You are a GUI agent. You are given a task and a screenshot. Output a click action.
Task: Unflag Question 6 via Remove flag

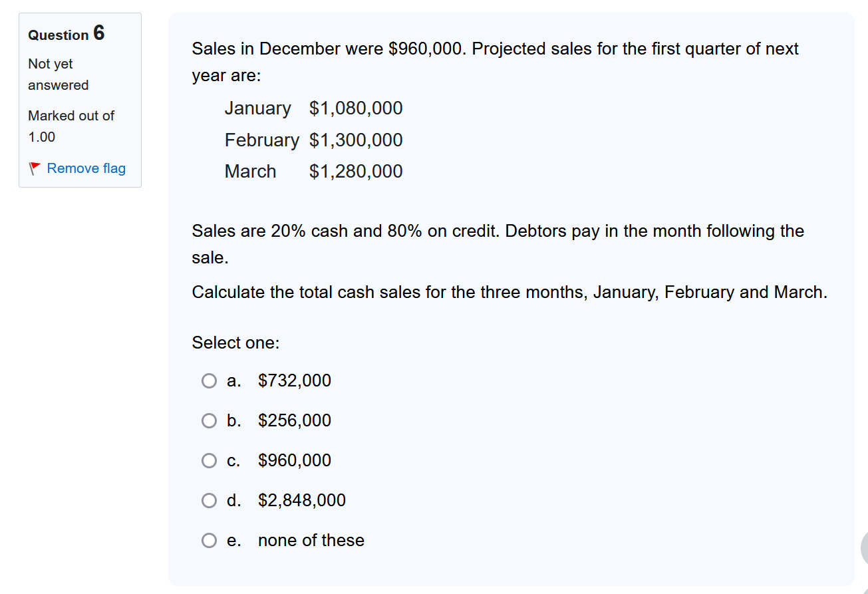[x=86, y=168]
